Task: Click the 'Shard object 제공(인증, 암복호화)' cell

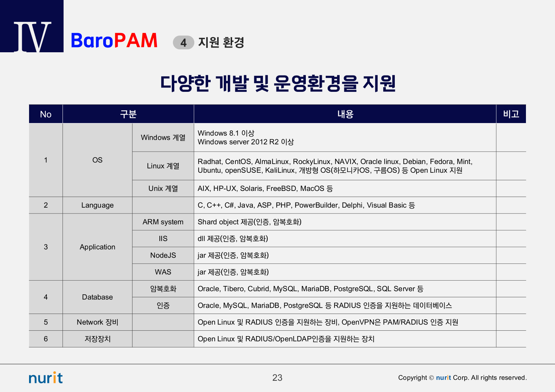Action: pyautogui.click(x=345, y=222)
